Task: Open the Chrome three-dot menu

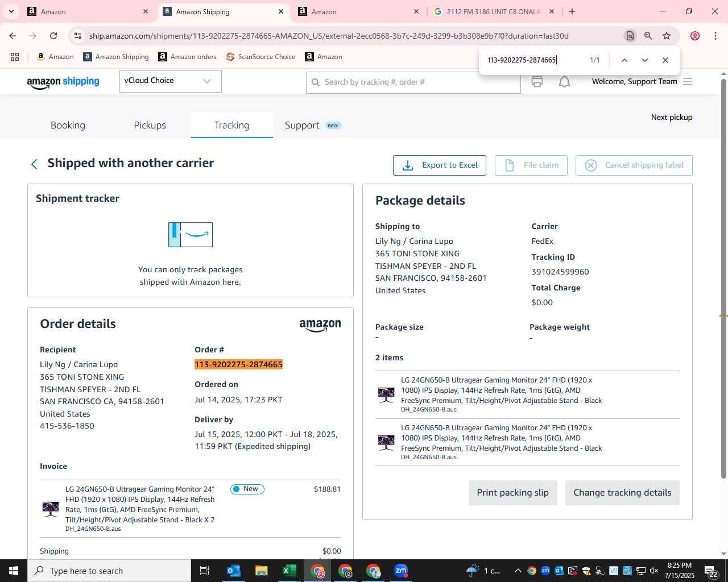Action: 715,36
